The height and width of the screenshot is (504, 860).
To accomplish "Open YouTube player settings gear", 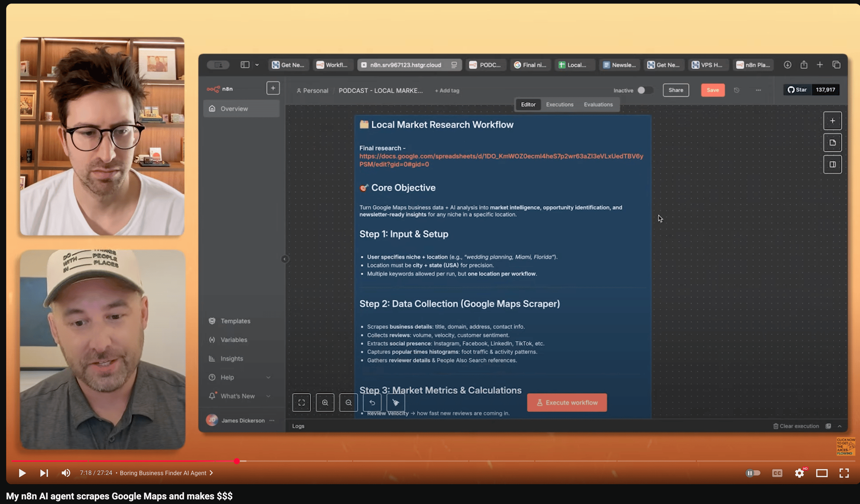I will 799,473.
